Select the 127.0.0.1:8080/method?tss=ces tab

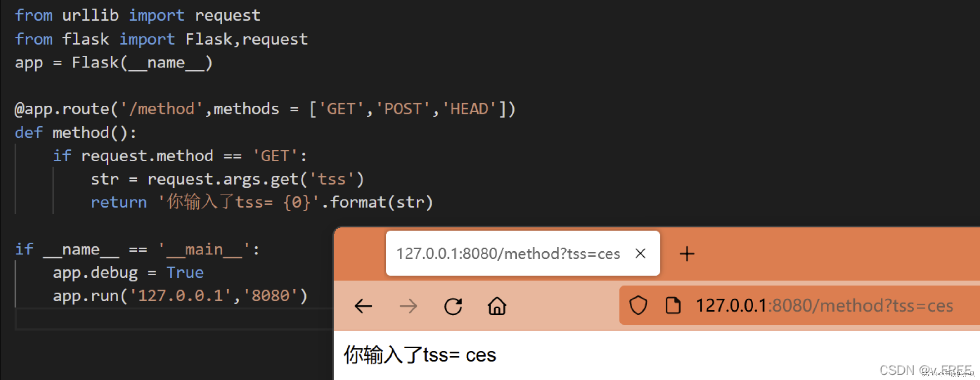pyautogui.click(x=507, y=254)
